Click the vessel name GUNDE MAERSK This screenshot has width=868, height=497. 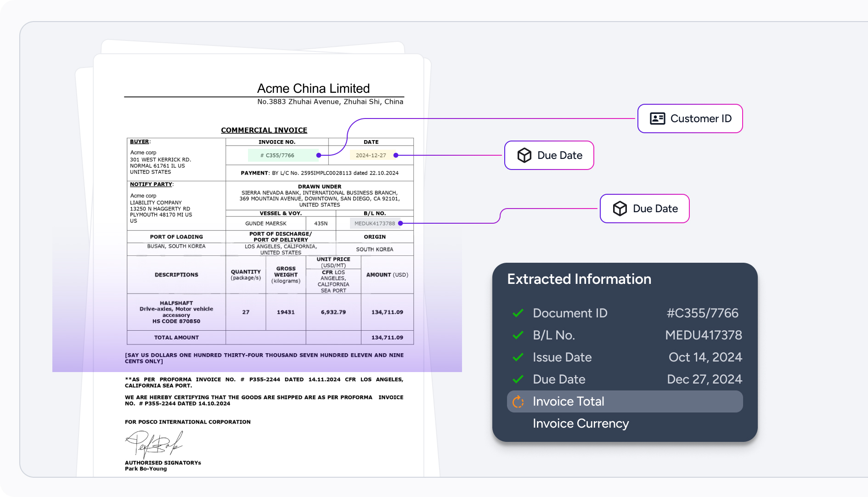(x=266, y=224)
